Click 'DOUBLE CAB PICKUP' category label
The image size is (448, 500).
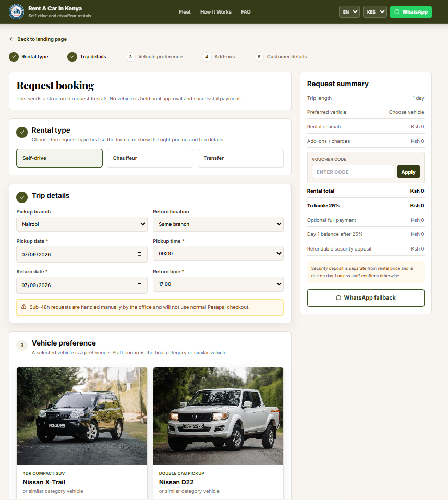click(x=181, y=473)
